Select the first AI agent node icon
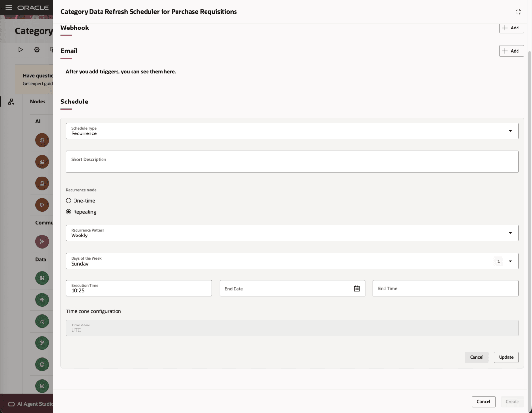This screenshot has width=532, height=413. (x=42, y=140)
